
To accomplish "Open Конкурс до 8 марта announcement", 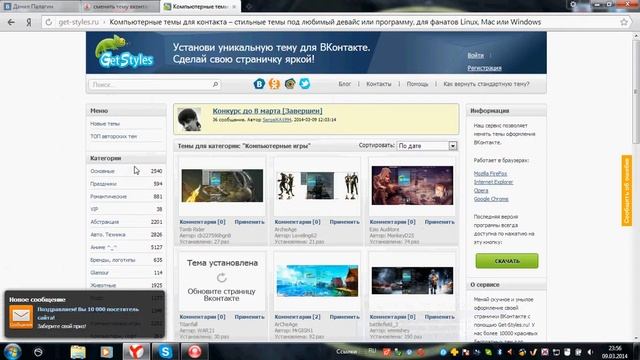I will point(267,111).
